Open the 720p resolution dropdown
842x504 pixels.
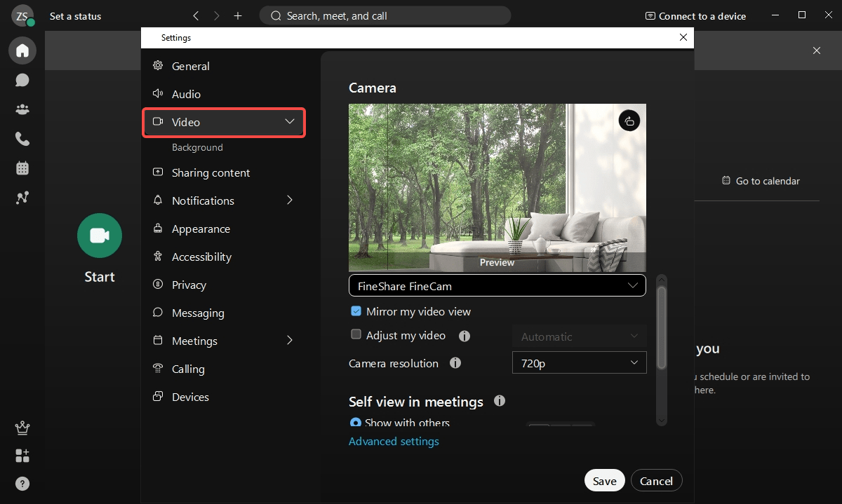point(579,362)
